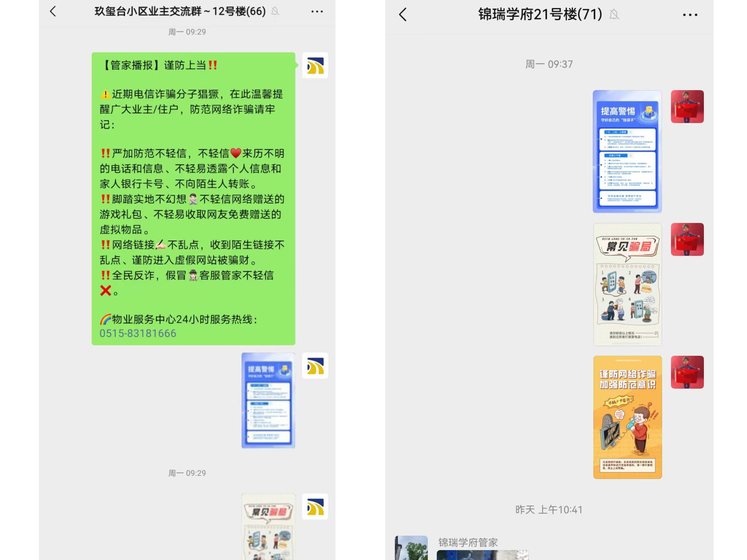Tap the property avatar beside the left 常见骗局 image
This screenshot has height=560, width=747.
[x=315, y=507]
